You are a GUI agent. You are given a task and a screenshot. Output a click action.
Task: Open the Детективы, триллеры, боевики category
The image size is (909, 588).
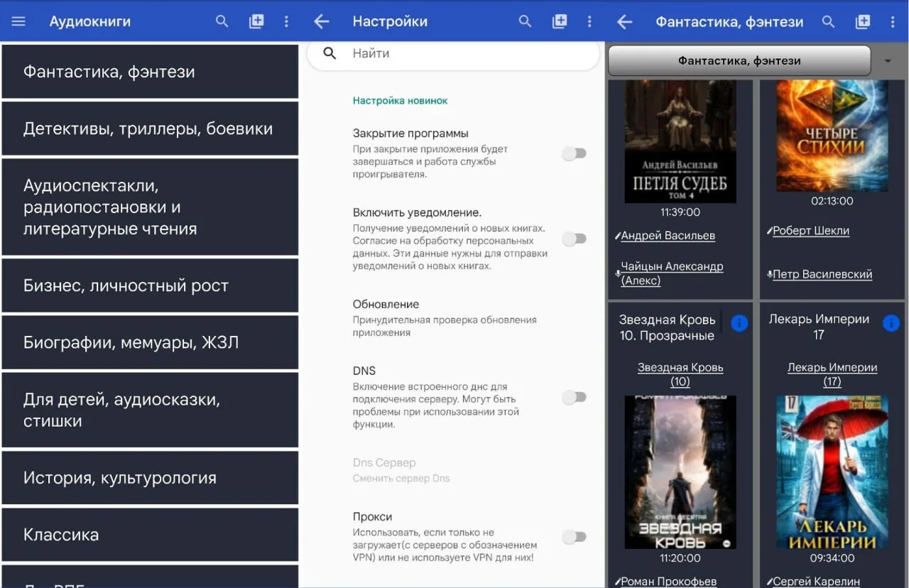coord(150,129)
